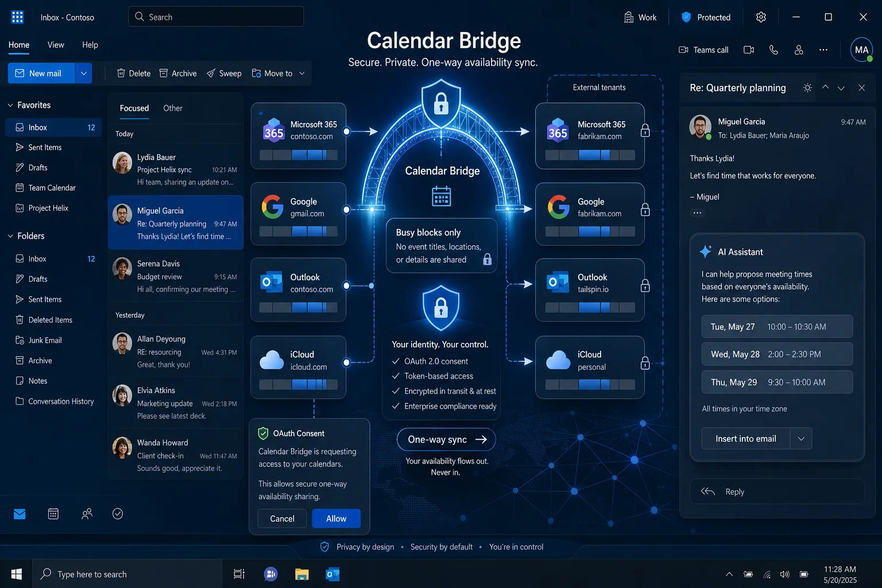Open the Team Calendar favorite
The image size is (882, 588).
53,188
